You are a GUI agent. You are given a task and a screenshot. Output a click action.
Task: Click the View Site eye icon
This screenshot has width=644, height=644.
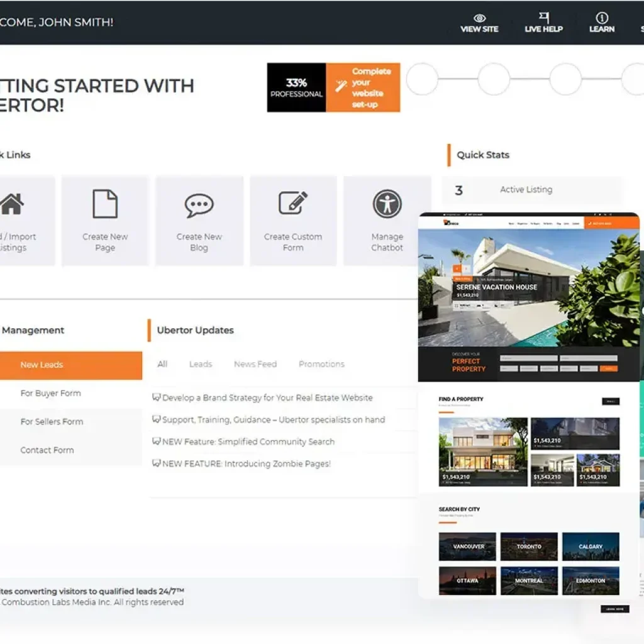click(479, 18)
